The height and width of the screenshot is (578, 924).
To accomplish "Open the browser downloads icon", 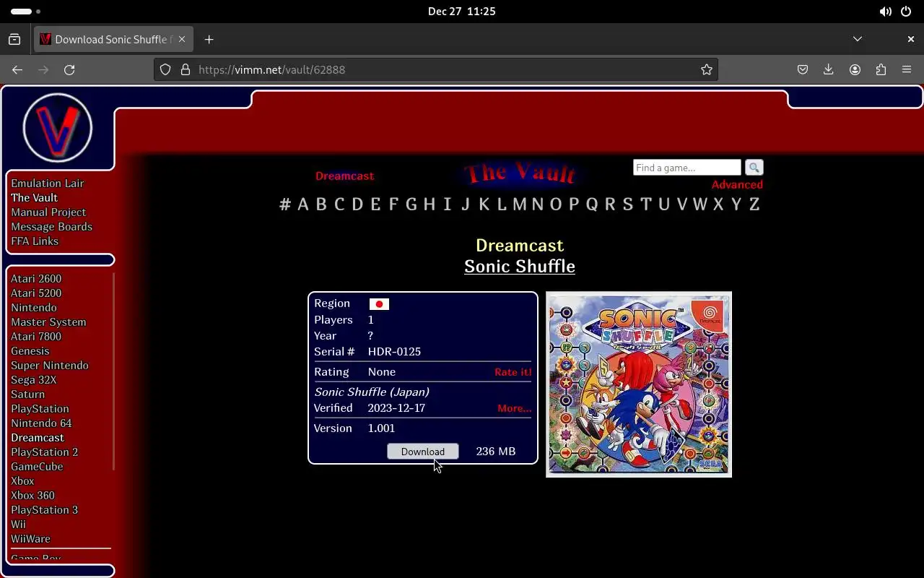I will 829,69.
